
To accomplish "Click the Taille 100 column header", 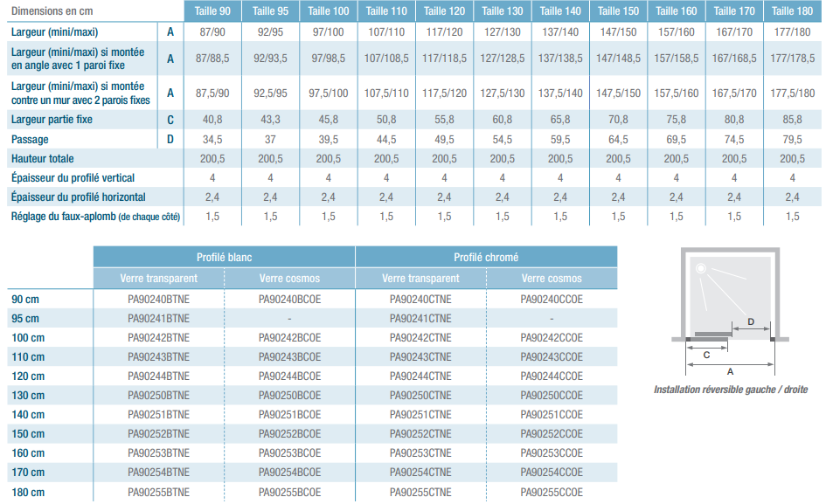I will coord(328,11).
